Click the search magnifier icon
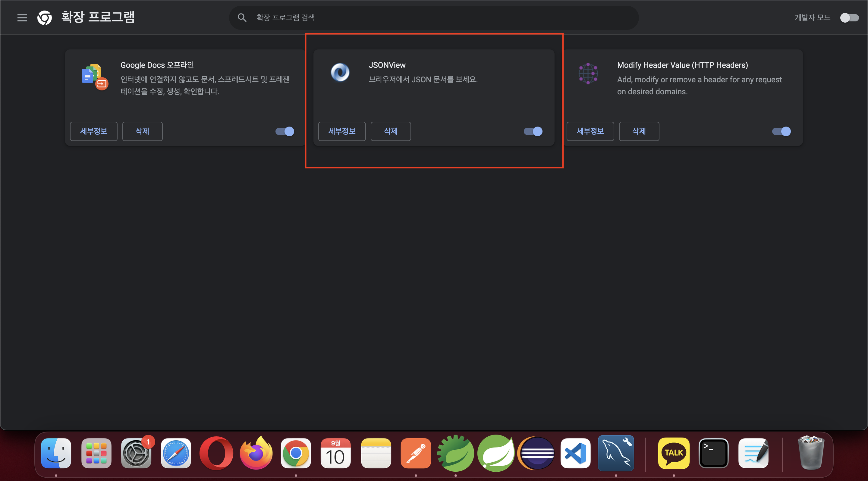868x481 pixels. [242, 17]
